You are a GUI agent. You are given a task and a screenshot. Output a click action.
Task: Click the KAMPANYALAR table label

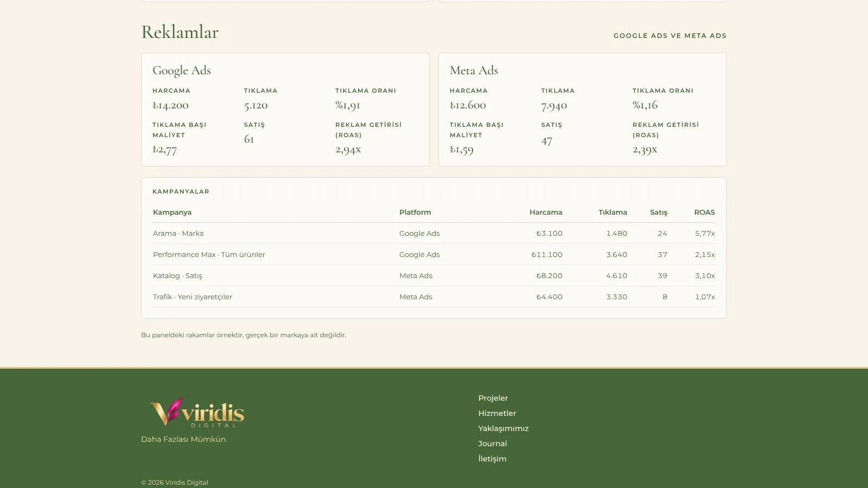(x=181, y=191)
